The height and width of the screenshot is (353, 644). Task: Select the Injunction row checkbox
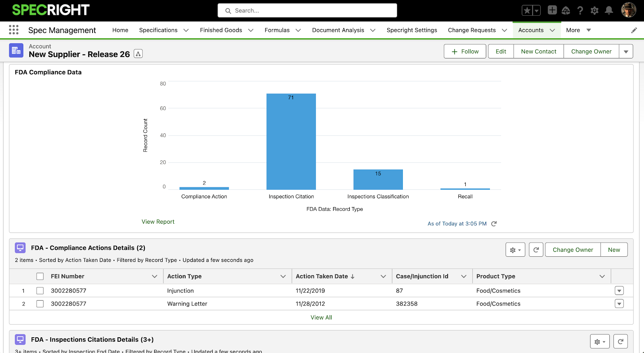pyautogui.click(x=40, y=291)
